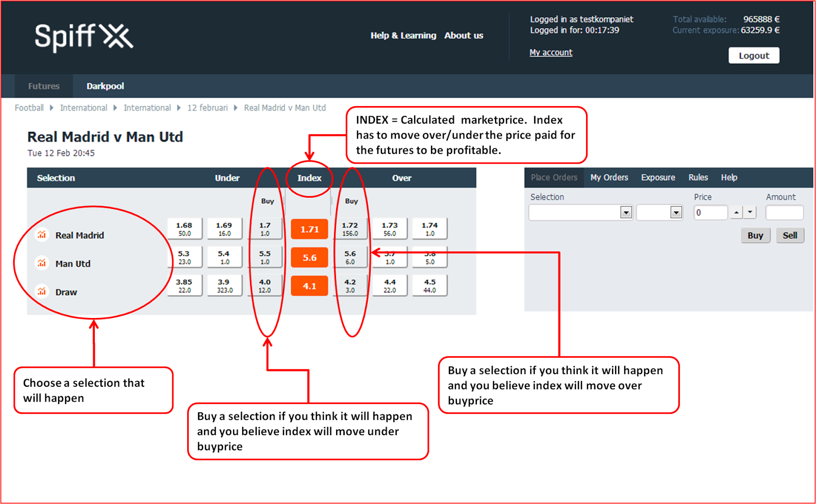
Task: Open the chart icon beside Real Madrid
Action: coord(42,234)
